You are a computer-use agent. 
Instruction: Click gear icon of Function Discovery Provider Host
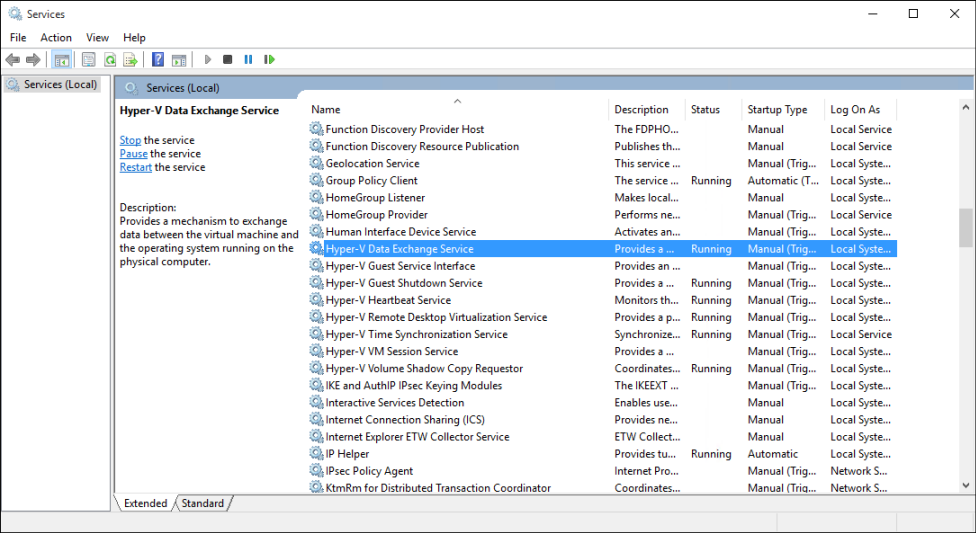317,129
